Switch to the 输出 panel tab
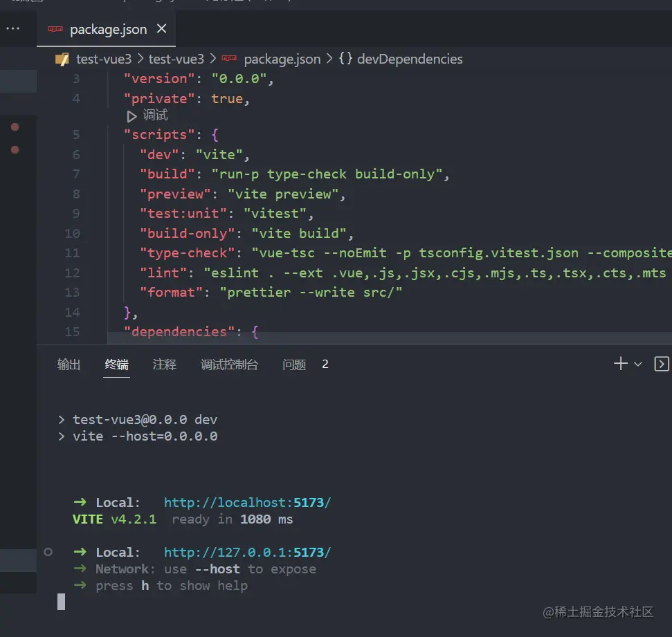Viewport: 672px width, 637px height. pos(69,364)
